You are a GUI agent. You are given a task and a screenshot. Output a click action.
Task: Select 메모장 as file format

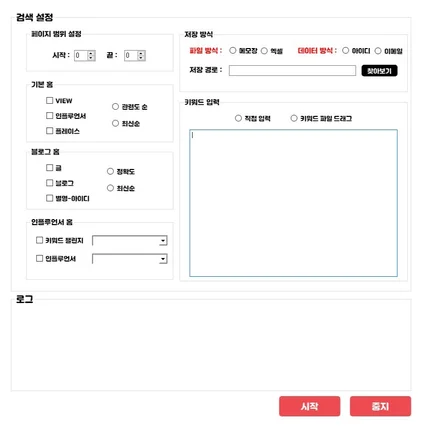point(233,51)
